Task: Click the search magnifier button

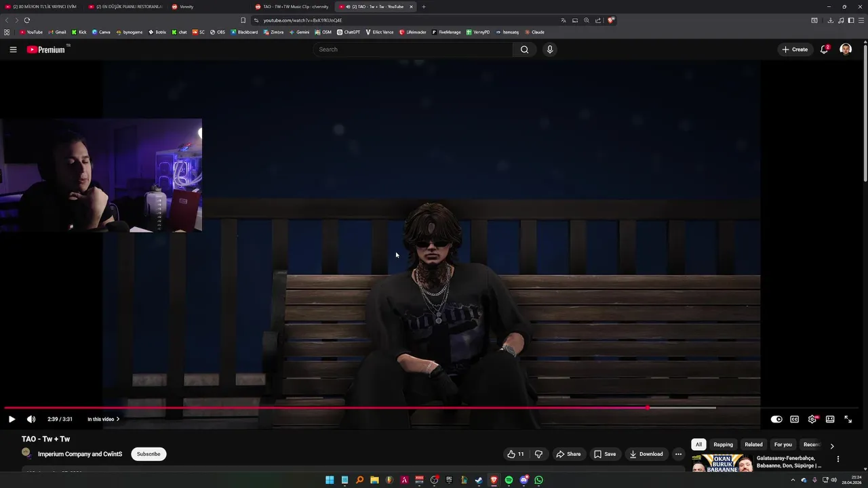Action: coord(524,49)
